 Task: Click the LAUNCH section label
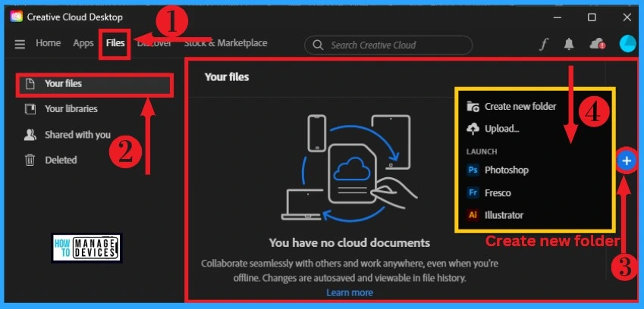pos(482,151)
